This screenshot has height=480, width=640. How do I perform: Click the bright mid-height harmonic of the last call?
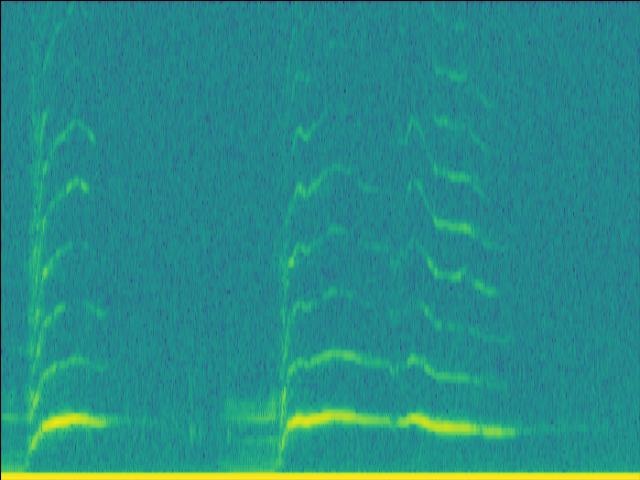455,227
